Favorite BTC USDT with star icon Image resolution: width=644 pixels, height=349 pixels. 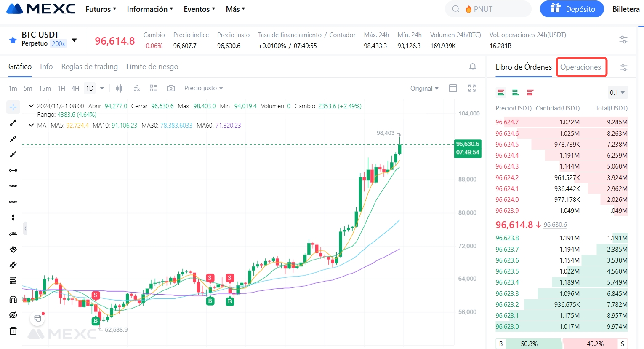click(x=13, y=40)
